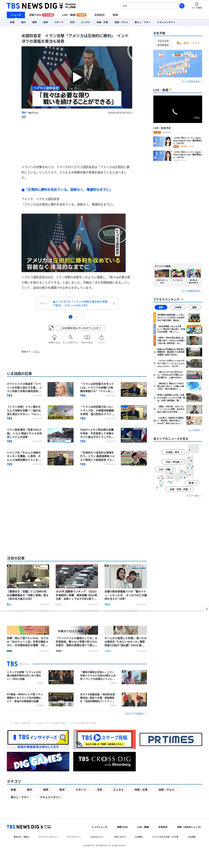Open the ホワイトハウス報道官 article
This screenshot has width=209, height=868.
40,389
